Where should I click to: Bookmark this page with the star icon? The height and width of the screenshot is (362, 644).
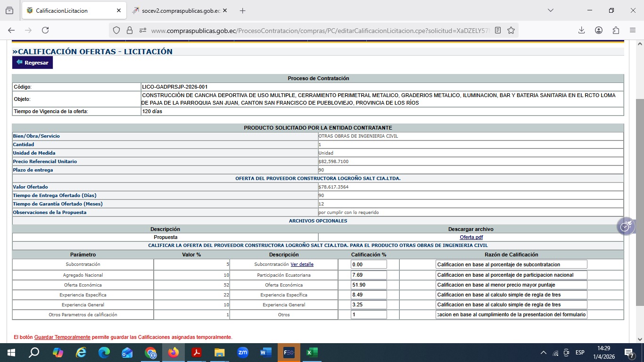(511, 30)
